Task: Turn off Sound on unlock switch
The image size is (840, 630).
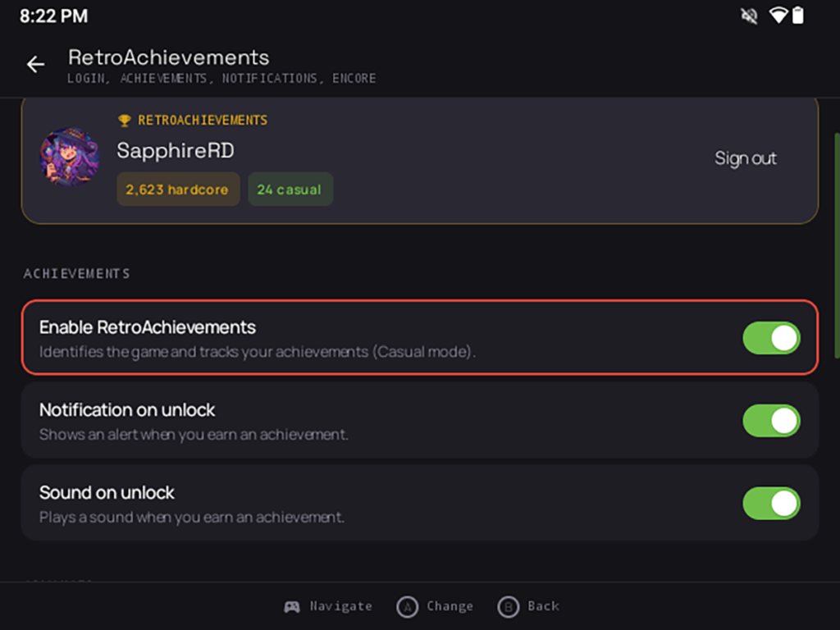Action: [x=771, y=503]
